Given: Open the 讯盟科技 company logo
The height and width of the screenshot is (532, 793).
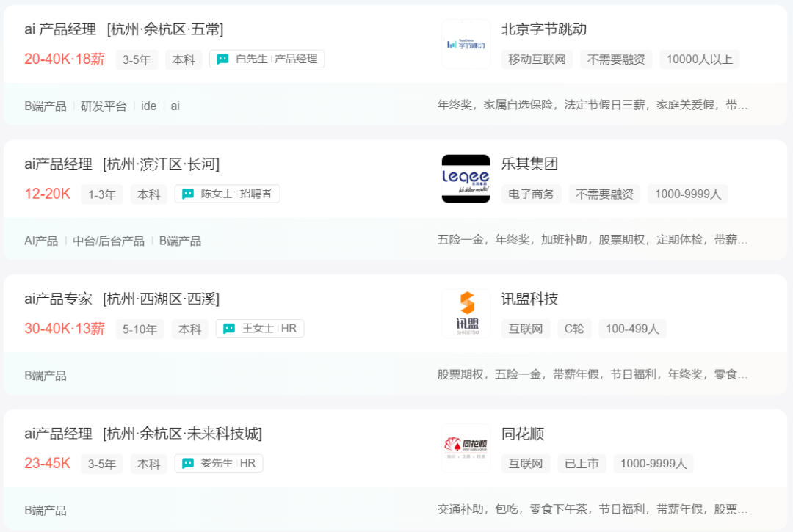Looking at the screenshot, I should click(x=466, y=313).
